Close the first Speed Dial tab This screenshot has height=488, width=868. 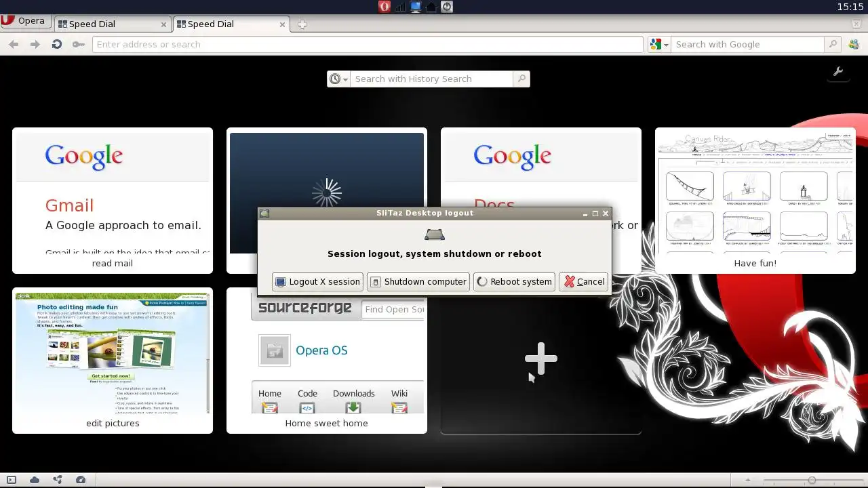coord(163,24)
